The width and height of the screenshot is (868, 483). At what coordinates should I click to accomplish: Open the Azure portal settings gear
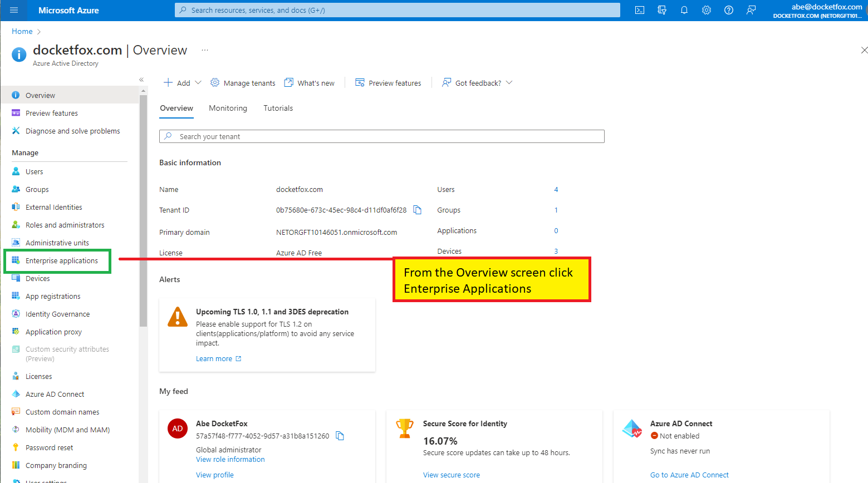(x=707, y=10)
